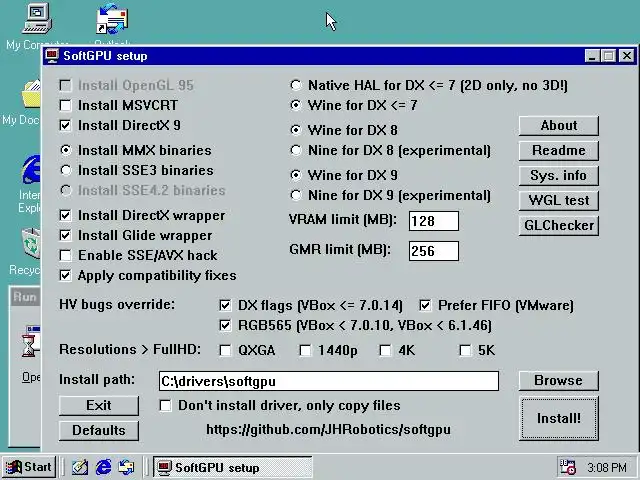Enable 5K resolution
The height and width of the screenshot is (480, 640).
(465, 350)
